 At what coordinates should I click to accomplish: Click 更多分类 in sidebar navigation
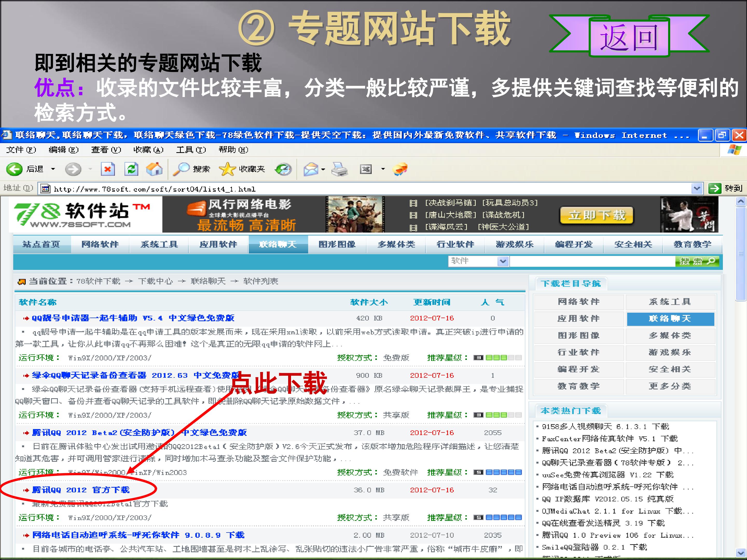(x=670, y=386)
